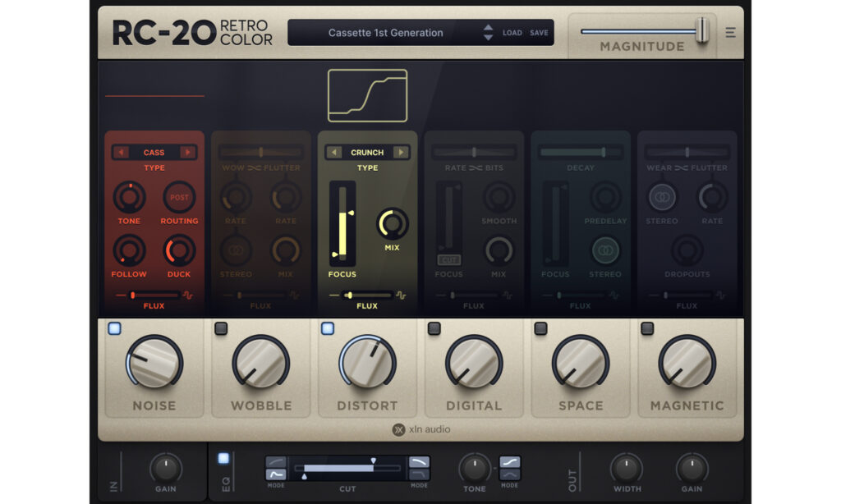This screenshot has height=504, width=841.
Task: Click the low-cut MODE icon left of the CUT slider
Action: pos(277,468)
